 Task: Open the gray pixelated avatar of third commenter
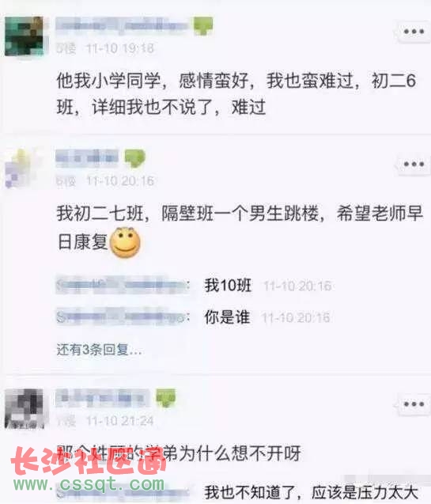[25, 408]
